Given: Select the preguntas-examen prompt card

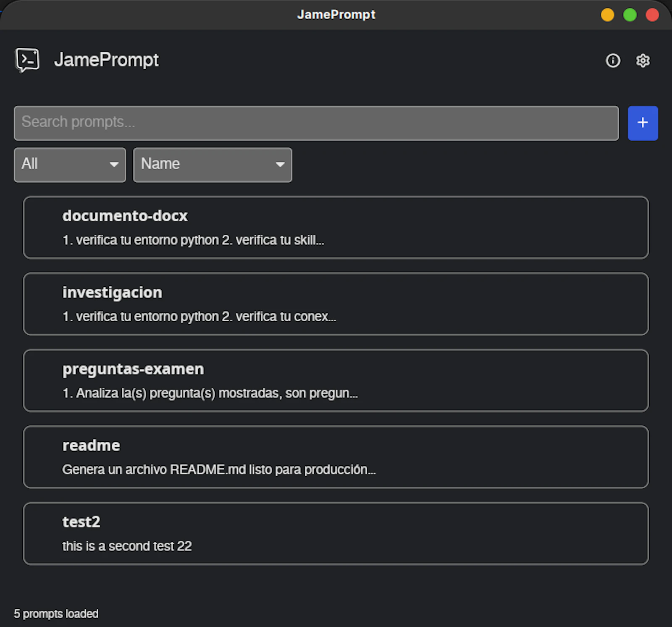Looking at the screenshot, I should point(336,380).
